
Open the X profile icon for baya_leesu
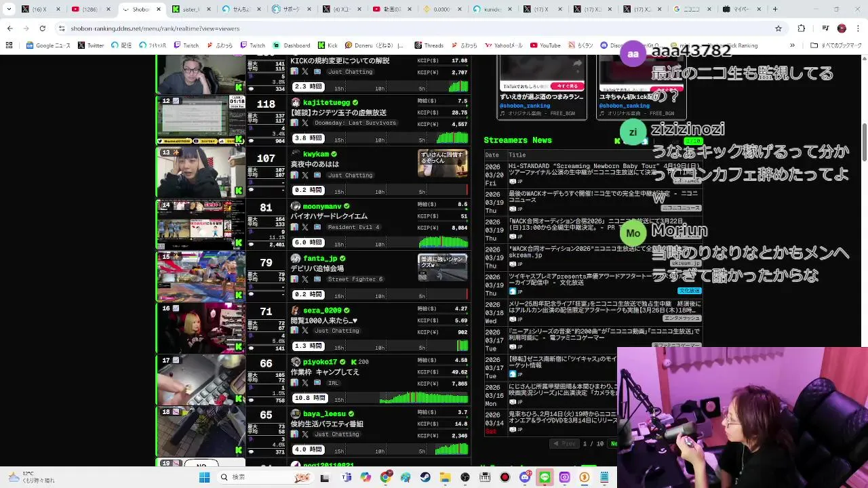305,434
